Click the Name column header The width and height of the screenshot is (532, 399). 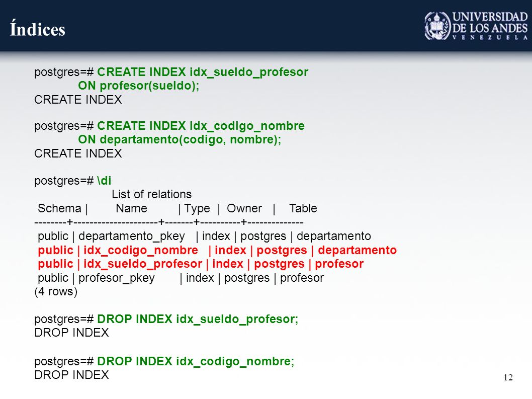click(x=131, y=208)
